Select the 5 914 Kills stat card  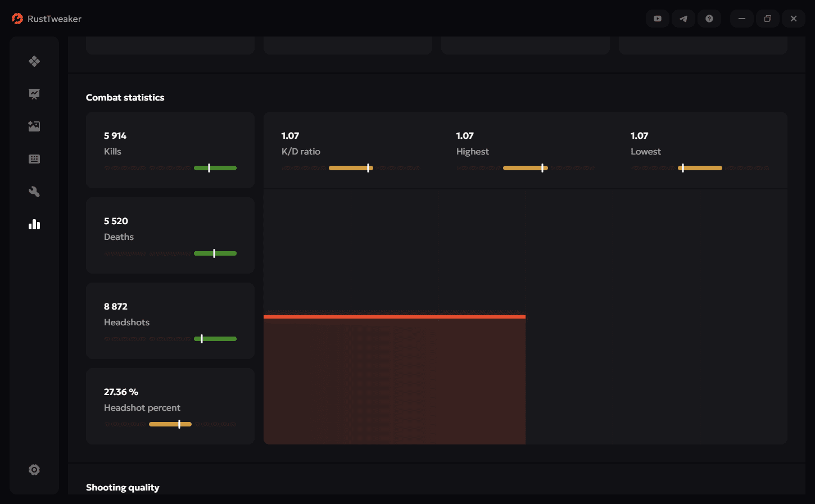170,149
